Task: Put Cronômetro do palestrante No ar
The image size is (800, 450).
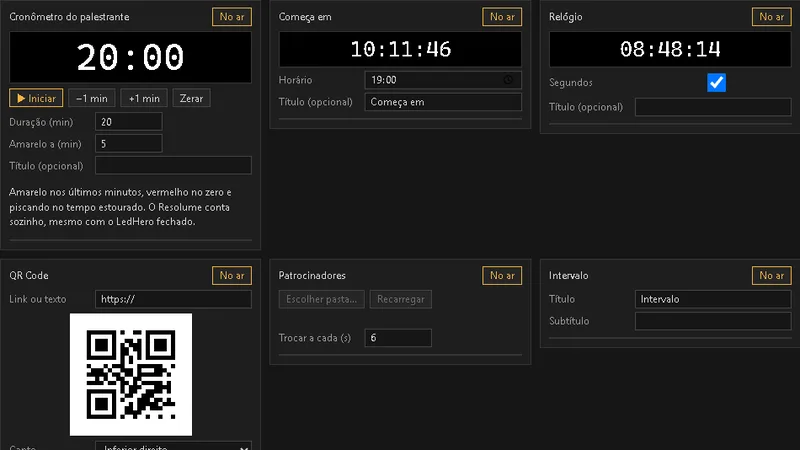Action: (x=232, y=17)
